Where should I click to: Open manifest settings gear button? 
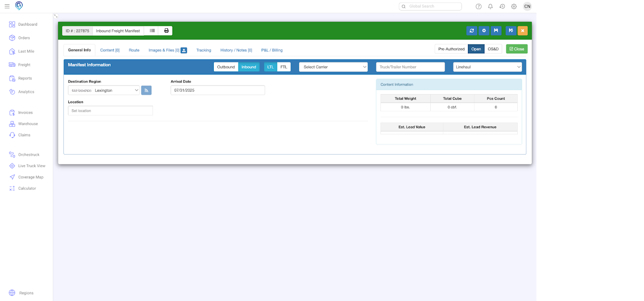coord(484,31)
